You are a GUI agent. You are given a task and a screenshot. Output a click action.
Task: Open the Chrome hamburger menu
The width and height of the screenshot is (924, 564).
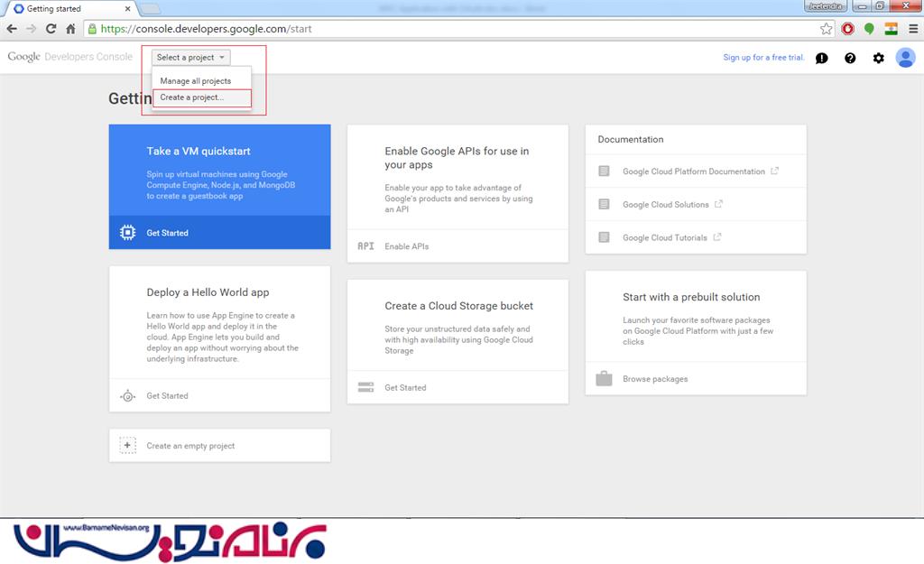(913, 29)
